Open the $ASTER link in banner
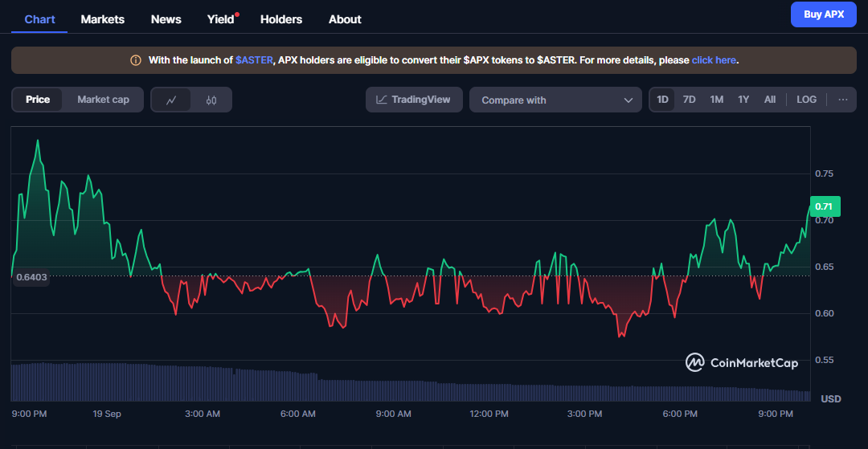Screen dimensions: 868x449 pos(254,60)
